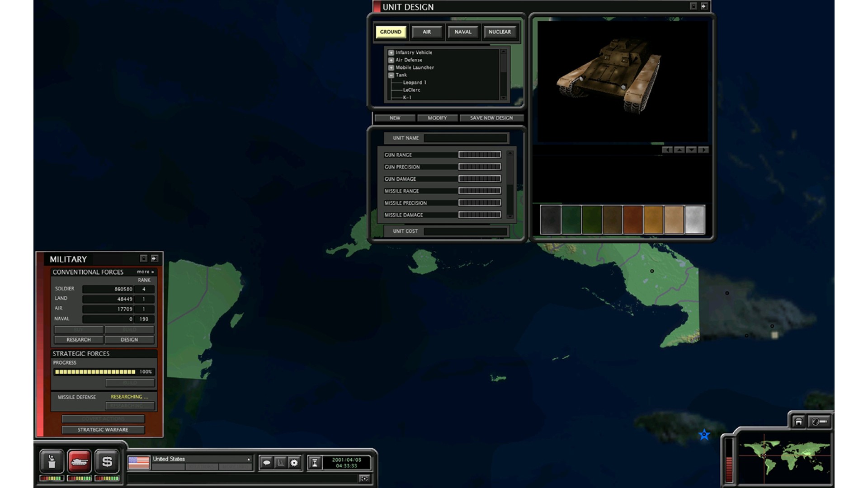
Task: Click the STRATEGIC WARFARE button
Action: pos(103,430)
